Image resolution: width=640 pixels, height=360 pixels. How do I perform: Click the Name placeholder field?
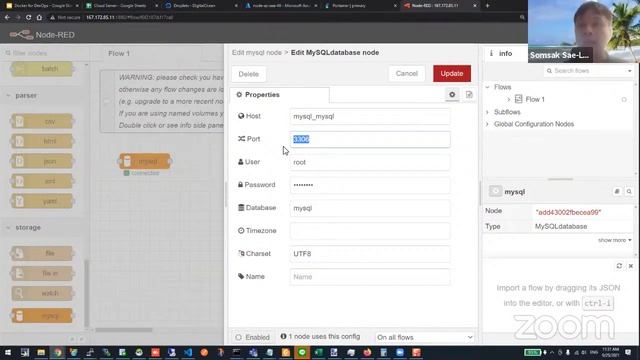[x=370, y=277]
